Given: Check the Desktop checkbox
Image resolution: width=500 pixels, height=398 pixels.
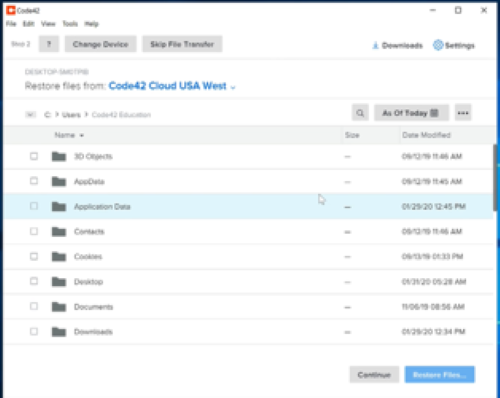Looking at the screenshot, I should [34, 281].
